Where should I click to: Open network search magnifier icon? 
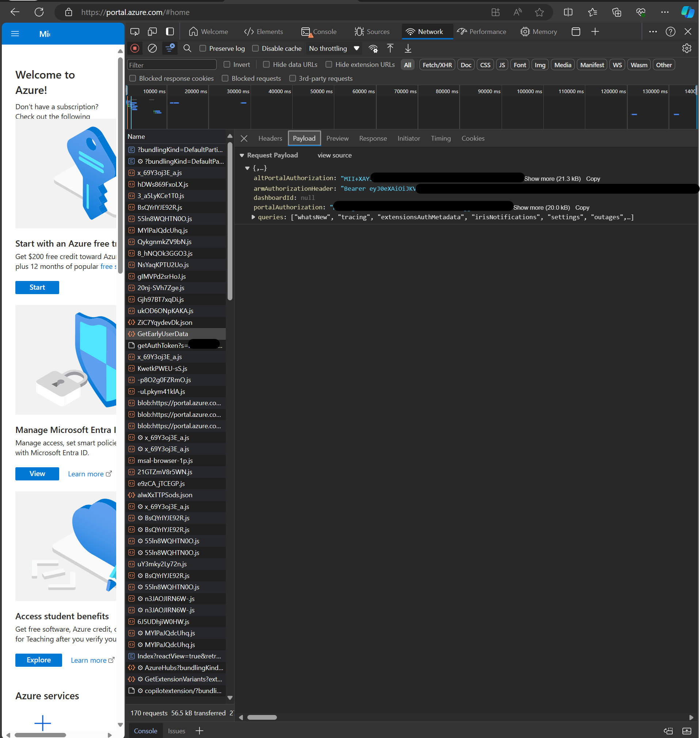187,48
